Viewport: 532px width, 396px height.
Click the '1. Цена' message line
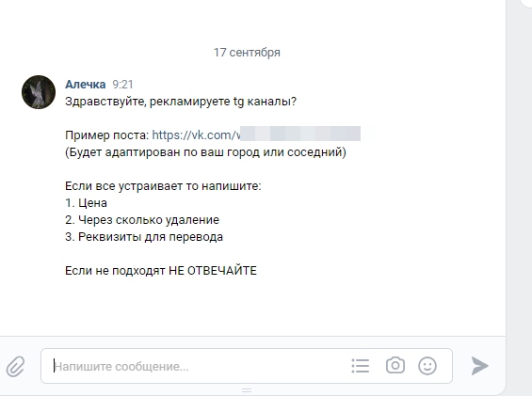tap(86, 203)
